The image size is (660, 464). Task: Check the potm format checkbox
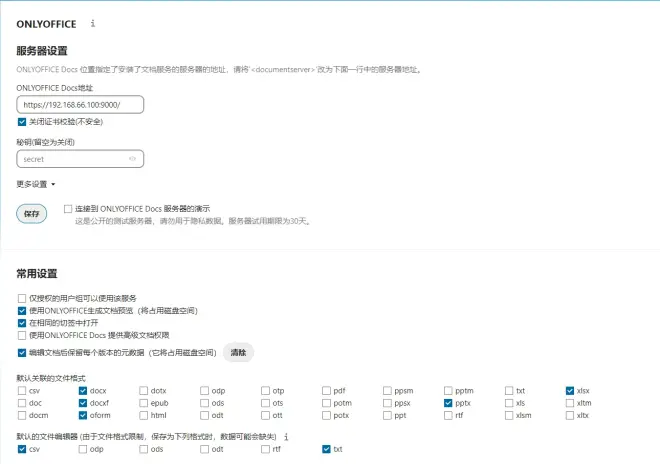tap(326, 403)
